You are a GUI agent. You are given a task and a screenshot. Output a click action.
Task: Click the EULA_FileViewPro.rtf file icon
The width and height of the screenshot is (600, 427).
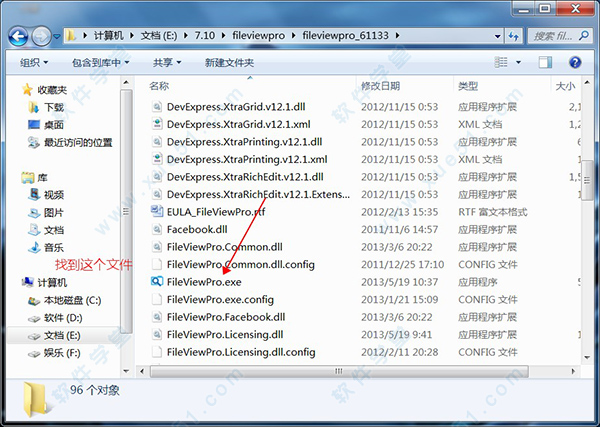point(157,211)
